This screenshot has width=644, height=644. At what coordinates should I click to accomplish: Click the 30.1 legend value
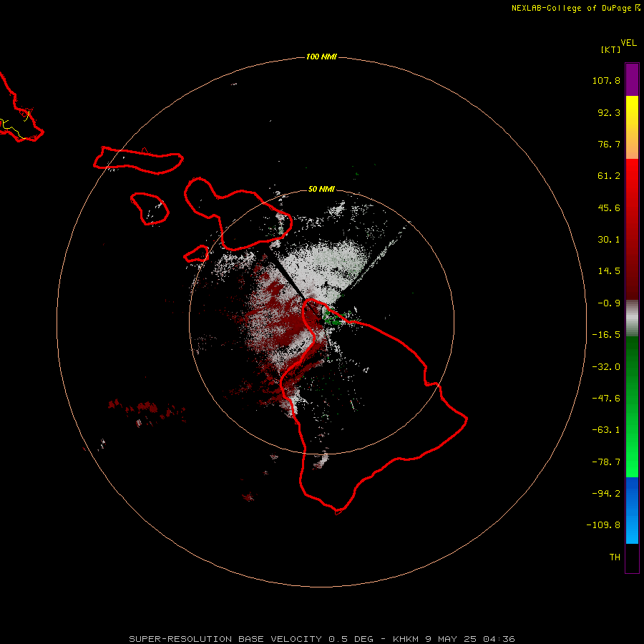[609, 240]
